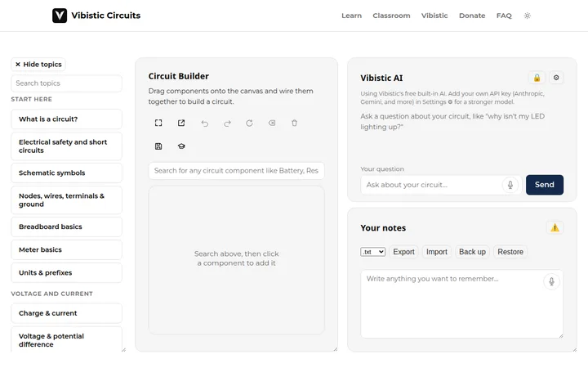Viewport: 588px width, 368px height.
Task: Grab the notes textarea resize handle
Action: tap(561, 336)
